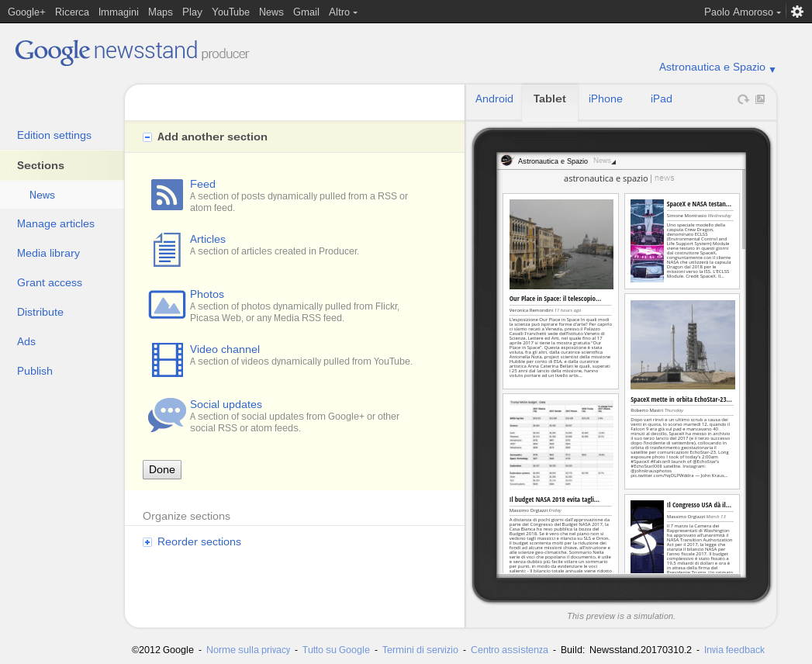This screenshot has height=664, width=812.
Task: Open Gmail in the top bar
Action: [x=306, y=12]
